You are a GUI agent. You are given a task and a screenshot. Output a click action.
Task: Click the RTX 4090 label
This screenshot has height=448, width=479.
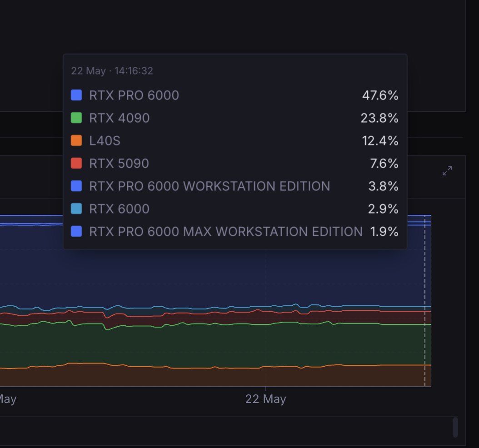(x=119, y=118)
